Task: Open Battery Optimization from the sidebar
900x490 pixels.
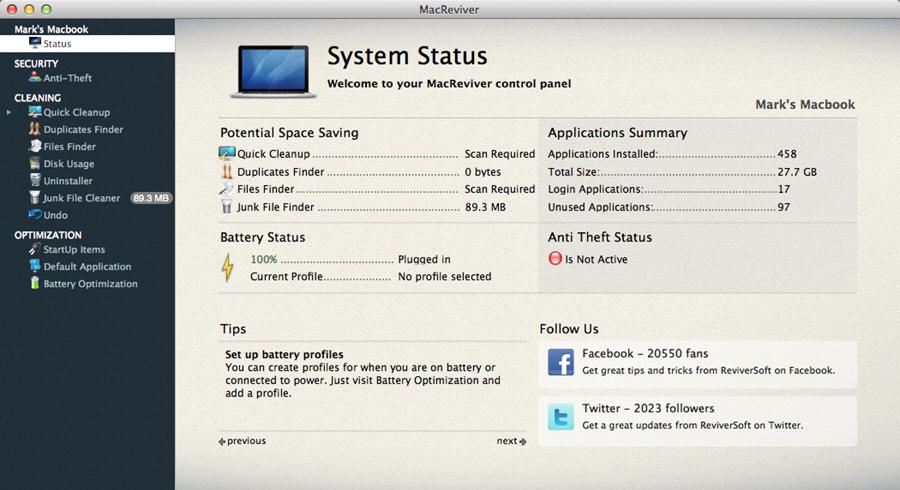Action: [91, 284]
